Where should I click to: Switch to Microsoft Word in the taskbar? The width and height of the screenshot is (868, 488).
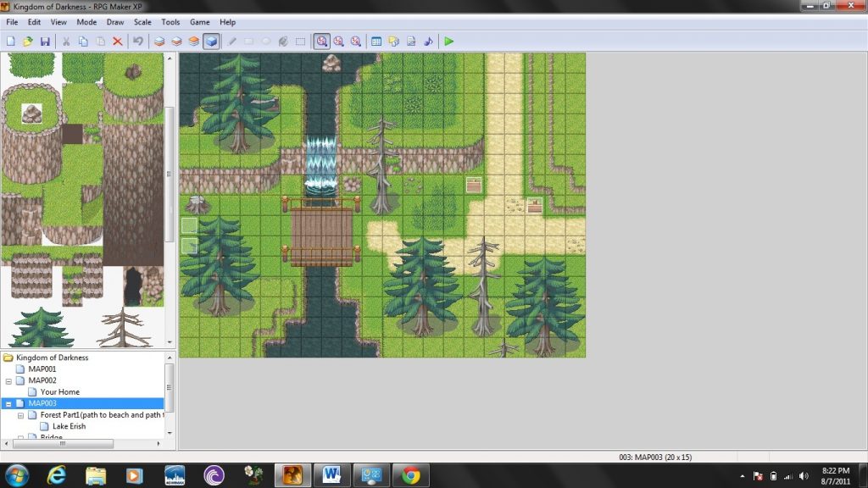click(x=331, y=475)
